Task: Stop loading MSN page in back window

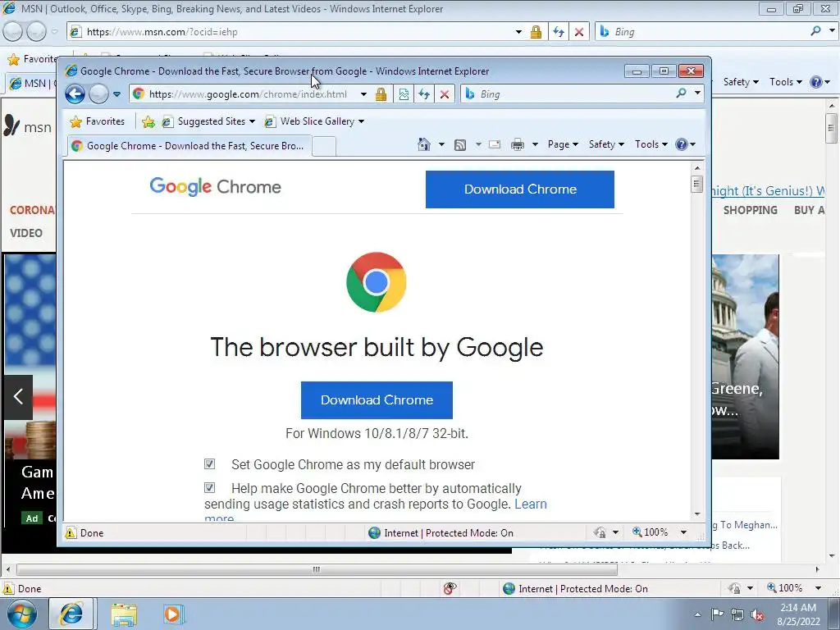Action: 579,32
